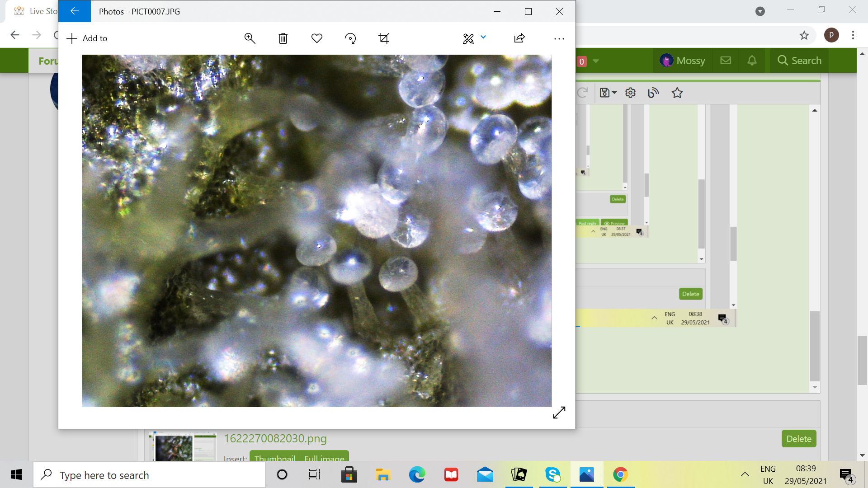This screenshot has width=868, height=488.
Task: Open Chrome three-dot menu
Action: 853,35
